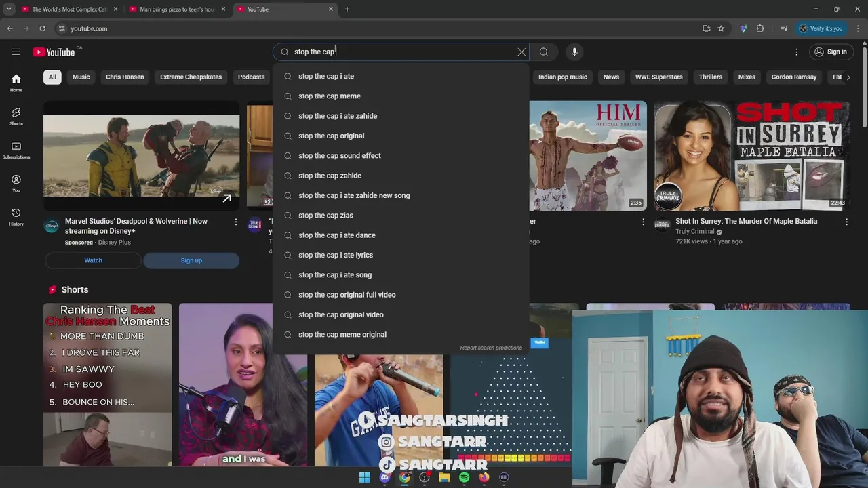Clear the search box with the X icon

tap(521, 52)
